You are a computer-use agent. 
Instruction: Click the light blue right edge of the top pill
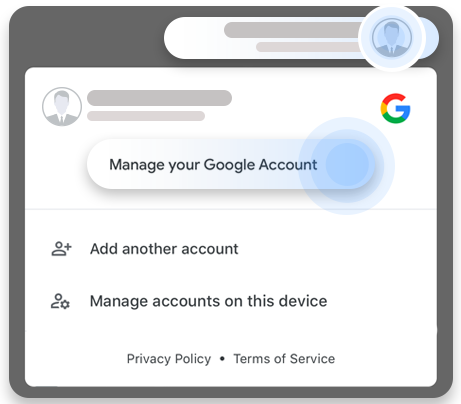[x=432, y=38]
